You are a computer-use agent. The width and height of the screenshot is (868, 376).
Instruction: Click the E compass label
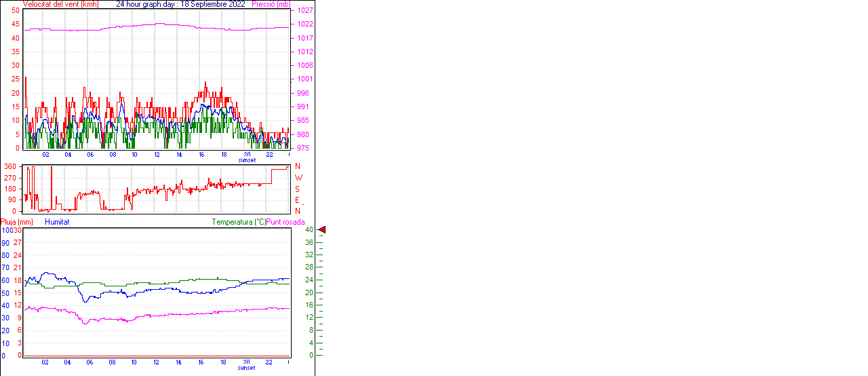[x=297, y=200]
